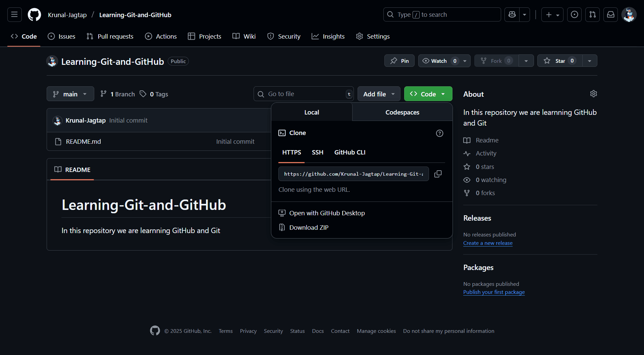The image size is (644, 355).
Task: Switch to the Security tab
Action: pos(284,36)
